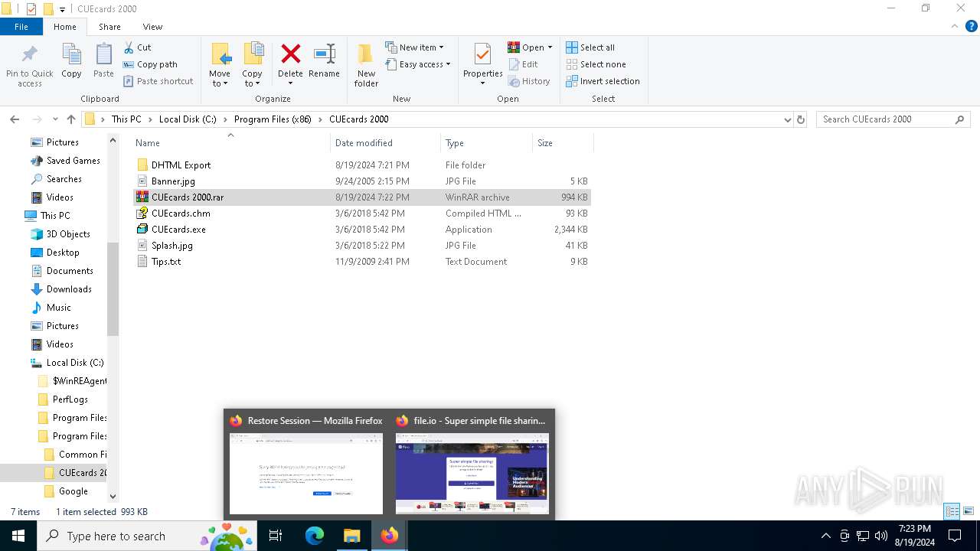Image resolution: width=980 pixels, height=551 pixels.
Task: Click the Edit ribbon command
Action: point(523,64)
